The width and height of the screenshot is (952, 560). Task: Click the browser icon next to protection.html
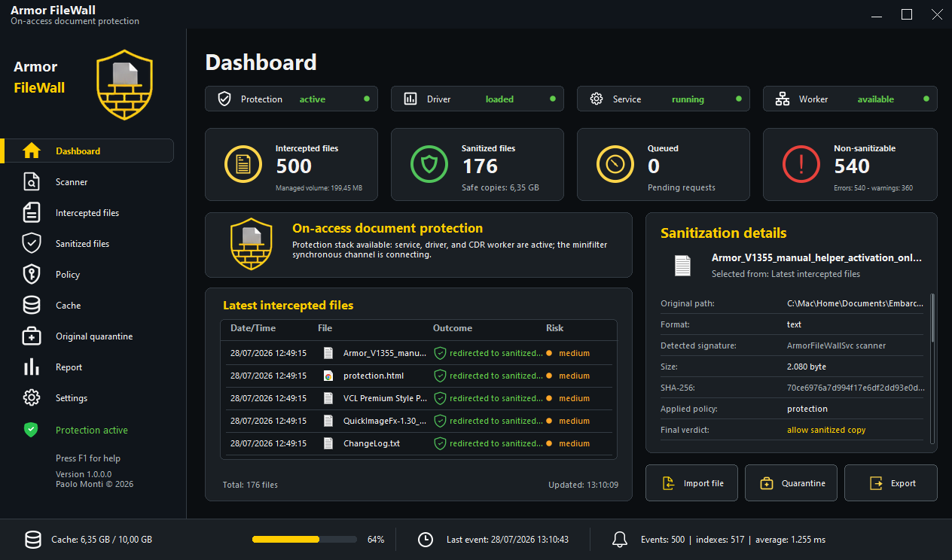point(328,376)
